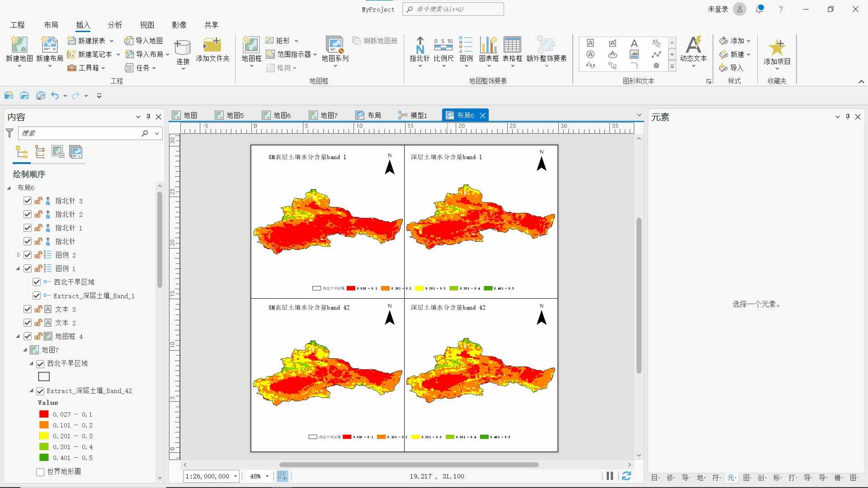
Task: Open the 图例 legend insert tool
Action: [466, 45]
